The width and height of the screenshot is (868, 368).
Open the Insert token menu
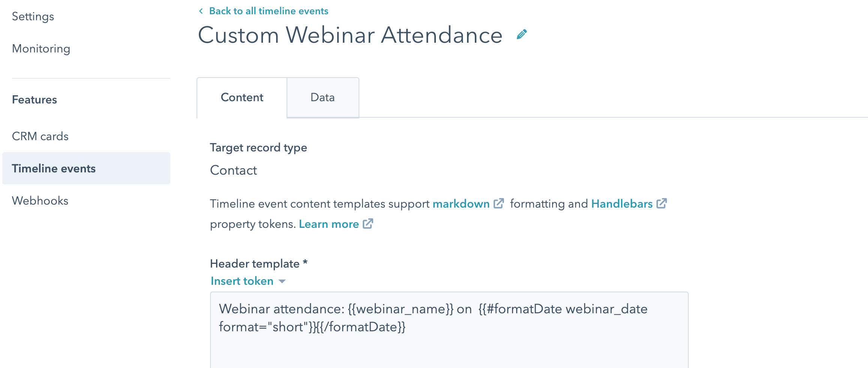[242, 281]
